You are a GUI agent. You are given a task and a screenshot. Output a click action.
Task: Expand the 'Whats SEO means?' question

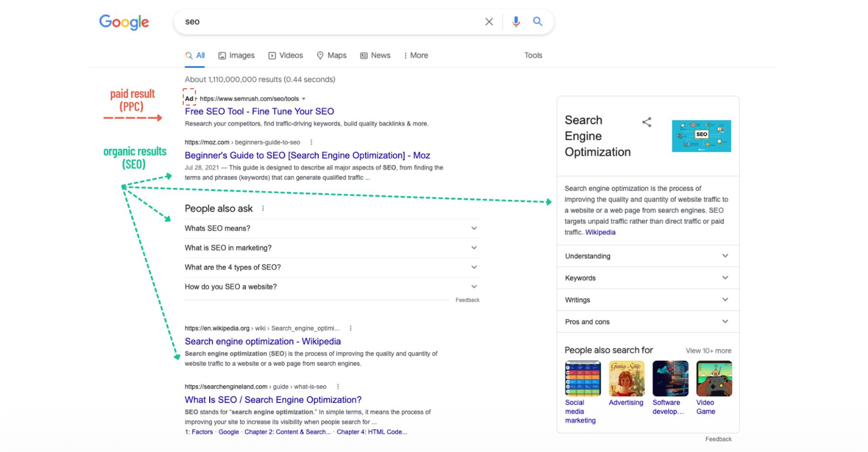click(474, 229)
